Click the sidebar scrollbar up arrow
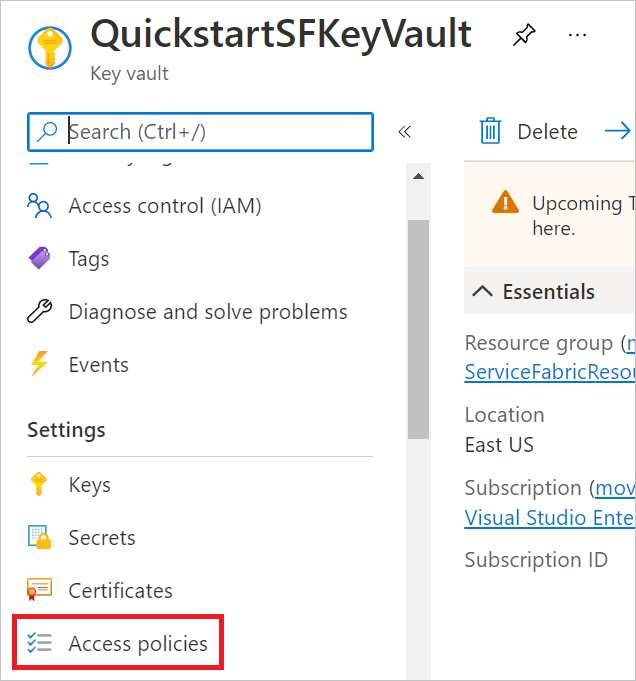636x681 pixels. tap(418, 177)
